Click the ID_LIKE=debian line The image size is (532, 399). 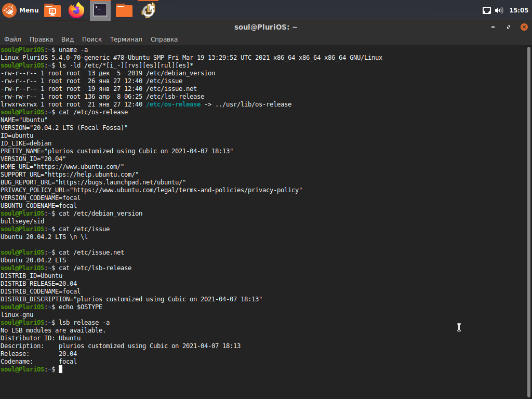coord(26,143)
